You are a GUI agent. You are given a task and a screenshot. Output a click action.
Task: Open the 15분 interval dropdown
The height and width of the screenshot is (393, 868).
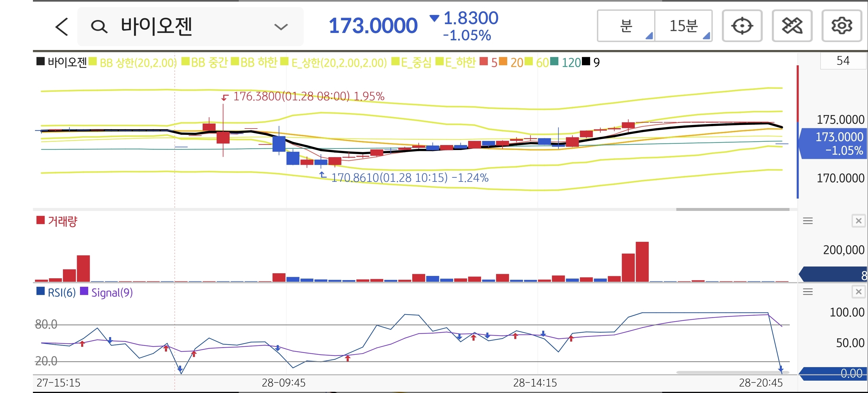683,26
